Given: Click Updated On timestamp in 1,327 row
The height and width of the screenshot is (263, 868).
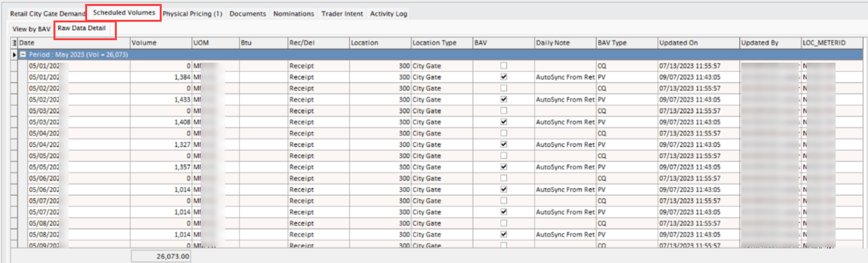Looking at the screenshot, I should (698, 144).
